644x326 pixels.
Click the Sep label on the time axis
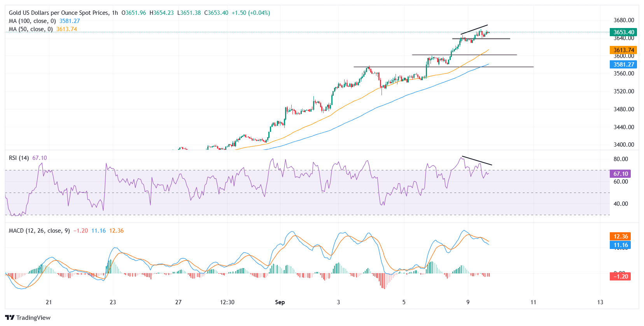280,302
